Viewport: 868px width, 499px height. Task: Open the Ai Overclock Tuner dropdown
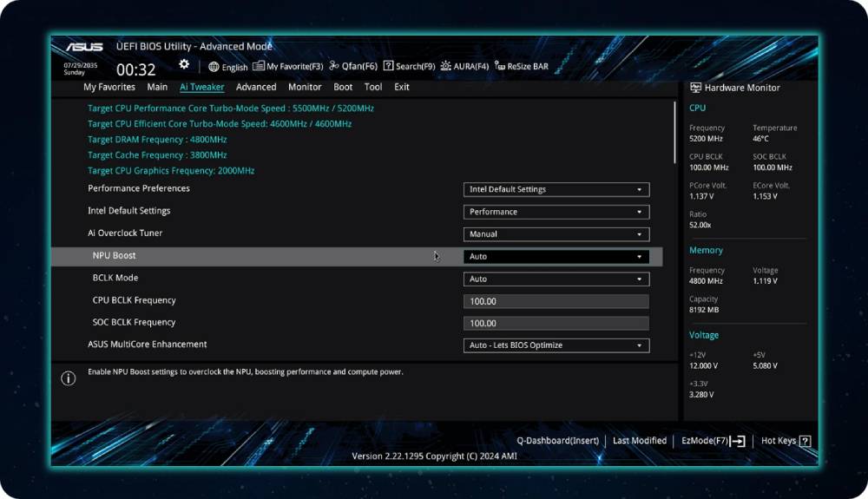coord(556,234)
